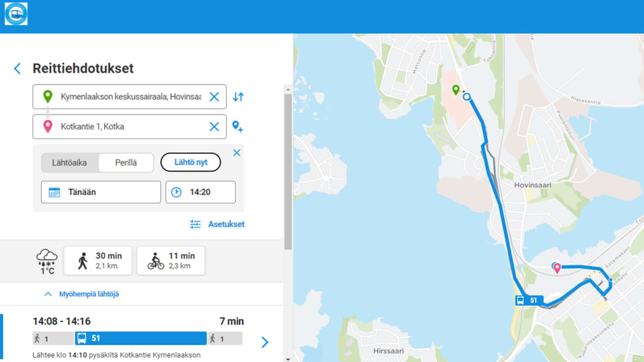Swap origin and destination with arrows icon
This screenshot has height=362, width=644.
click(238, 97)
